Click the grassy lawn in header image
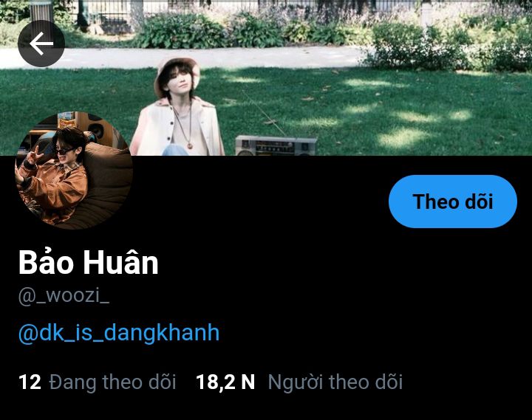This screenshot has height=420, width=532. [x=390, y=112]
